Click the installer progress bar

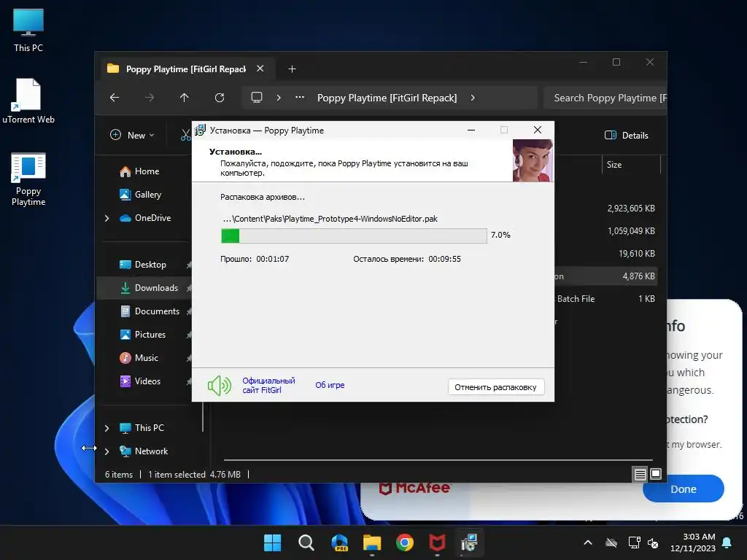tap(354, 236)
